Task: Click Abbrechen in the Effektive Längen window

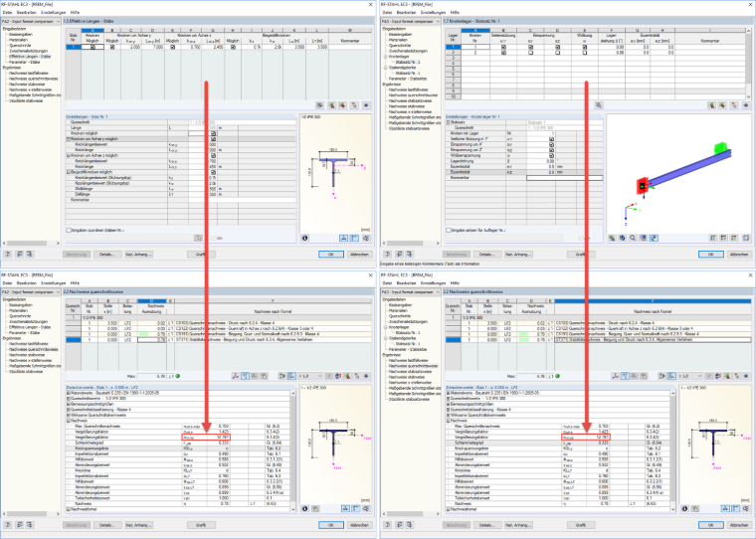Action: [x=359, y=254]
